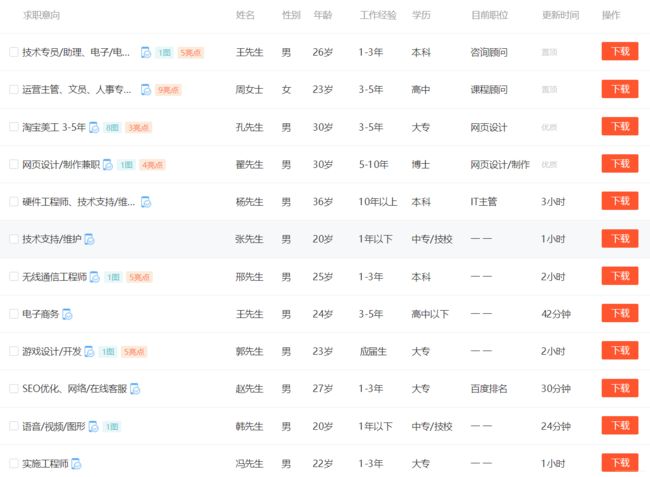Screen dimensions: 650x477
Task: Click the 1图 tag in 网页设计/制作兼职 row
Action: point(126,165)
